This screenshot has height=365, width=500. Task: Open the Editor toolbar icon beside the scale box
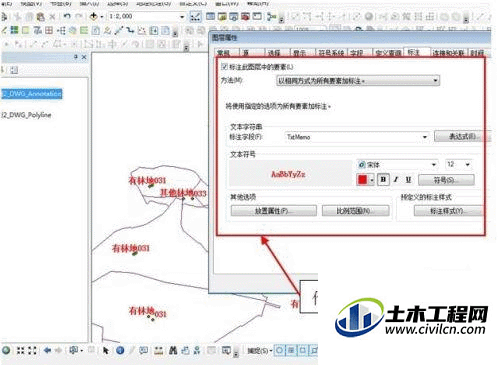pos(195,16)
